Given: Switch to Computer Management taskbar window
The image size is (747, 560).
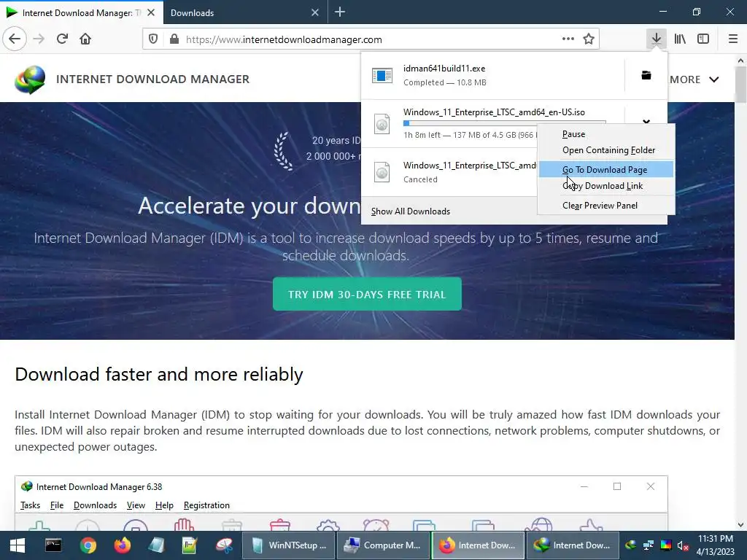Looking at the screenshot, I should coord(383,545).
